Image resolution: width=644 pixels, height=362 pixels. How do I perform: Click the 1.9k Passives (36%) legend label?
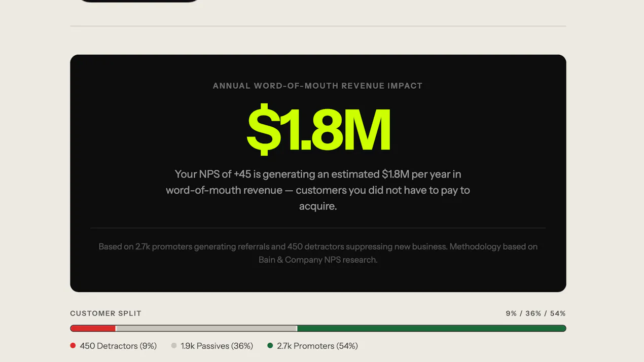click(x=217, y=346)
